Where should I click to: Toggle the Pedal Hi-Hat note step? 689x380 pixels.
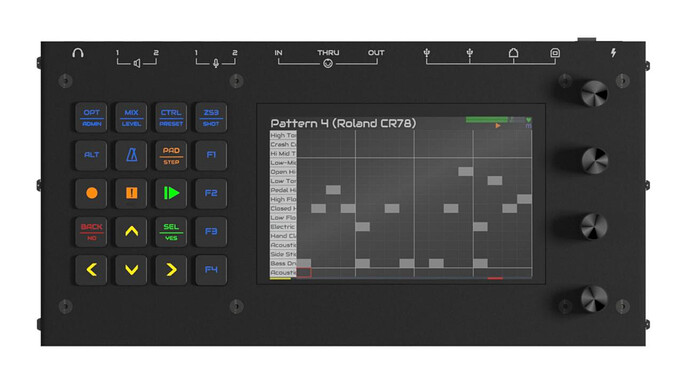(333, 190)
